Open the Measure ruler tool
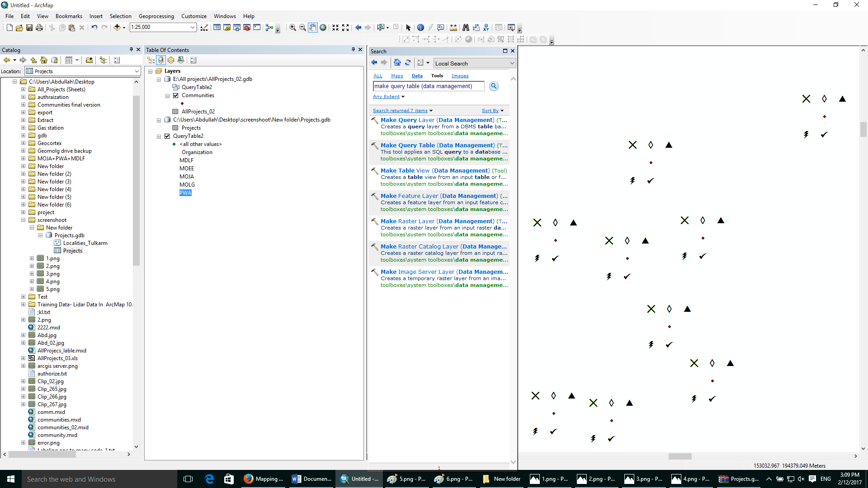 (x=453, y=28)
